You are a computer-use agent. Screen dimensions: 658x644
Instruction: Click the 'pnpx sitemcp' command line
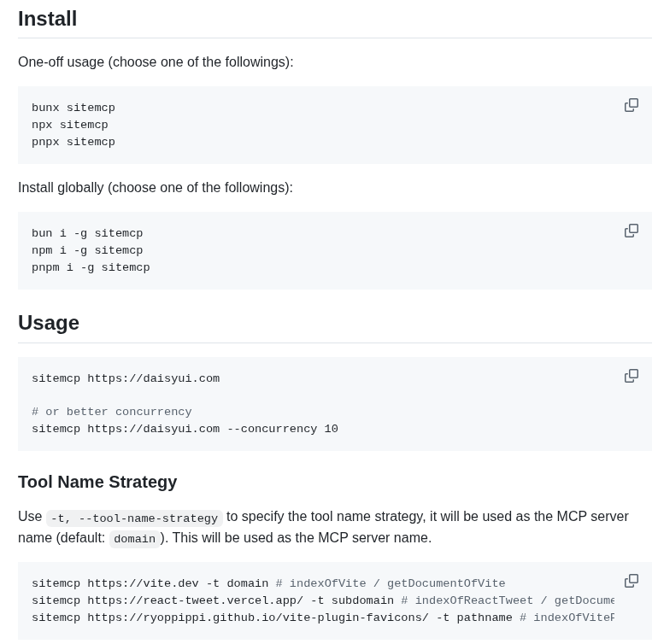73,142
